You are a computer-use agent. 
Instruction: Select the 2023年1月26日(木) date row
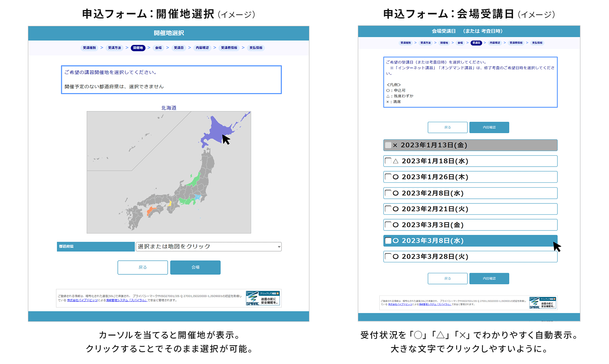point(470,177)
